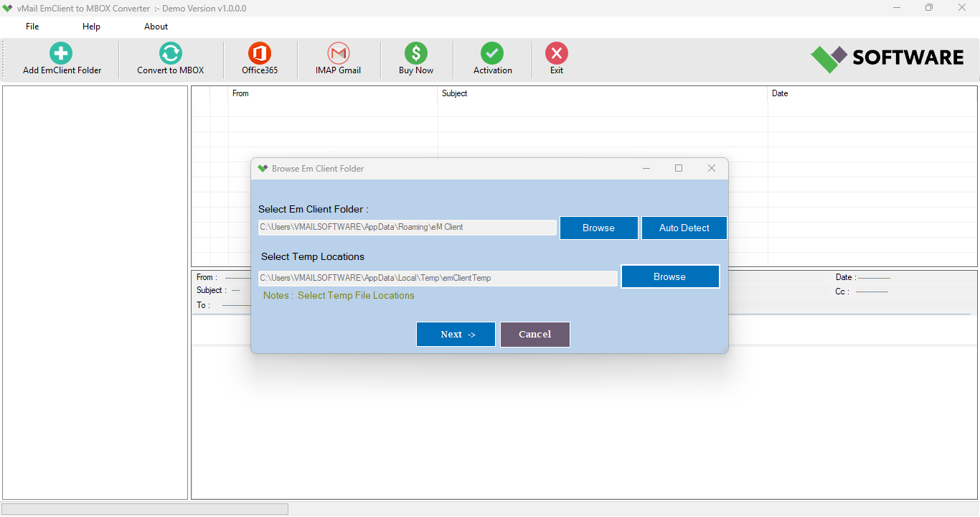This screenshot has width=980, height=517.
Task: Select the IMAP Gmail toolbar icon
Action: [x=339, y=53]
